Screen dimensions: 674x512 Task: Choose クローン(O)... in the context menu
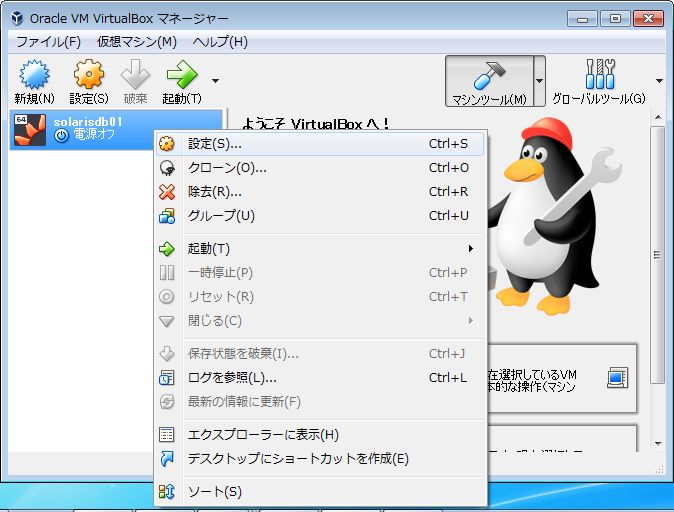click(x=320, y=168)
